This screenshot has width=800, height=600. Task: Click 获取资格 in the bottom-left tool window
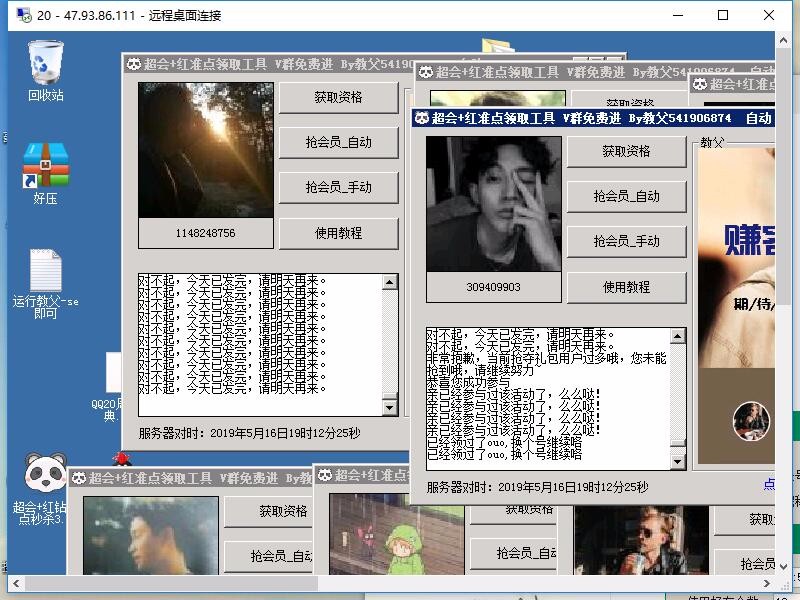coord(268,512)
